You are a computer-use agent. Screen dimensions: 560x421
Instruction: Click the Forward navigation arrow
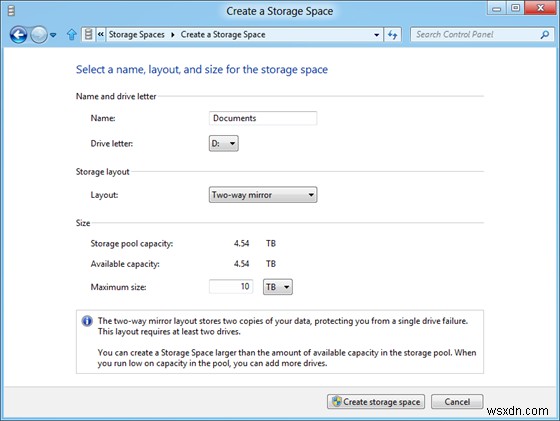[x=39, y=35]
